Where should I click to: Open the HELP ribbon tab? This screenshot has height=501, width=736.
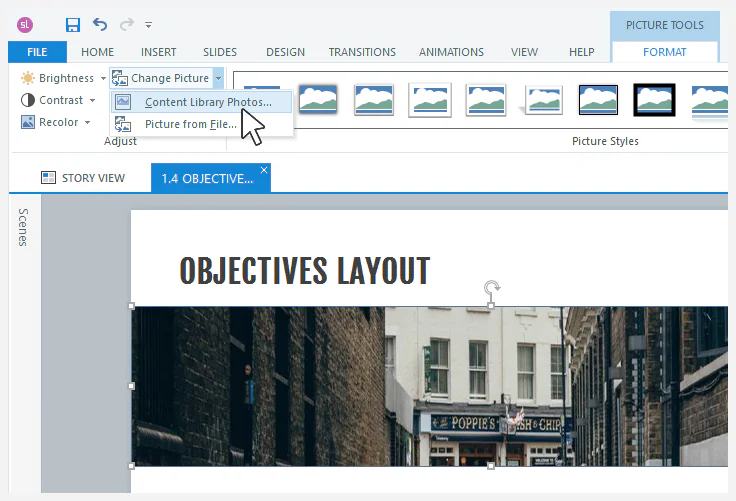point(582,52)
